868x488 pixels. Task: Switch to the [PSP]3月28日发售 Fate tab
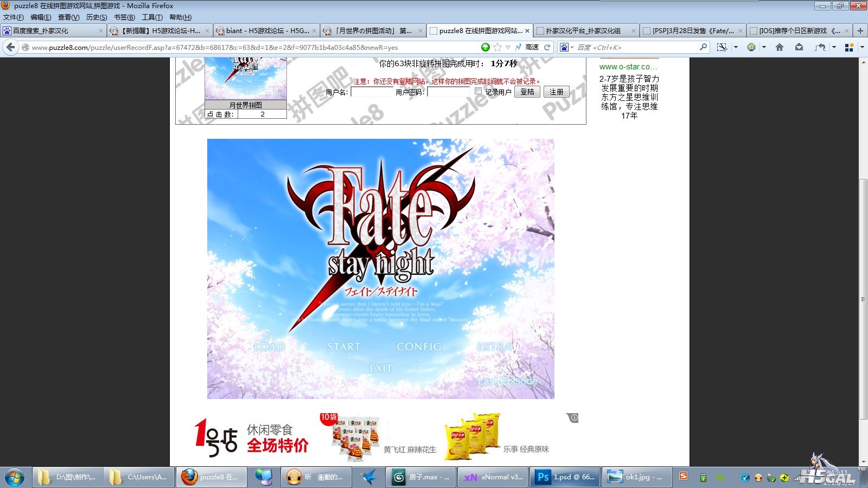pos(693,31)
